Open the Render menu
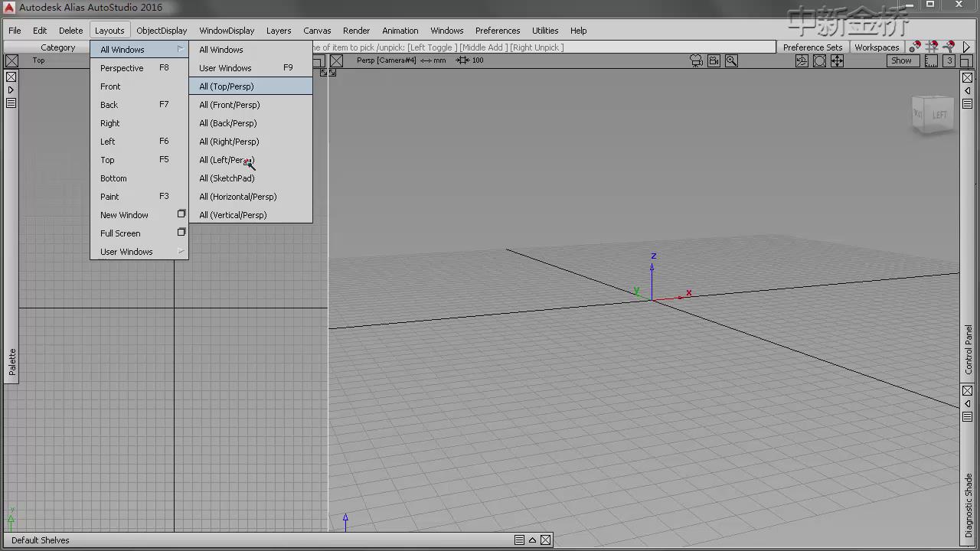The image size is (980, 551). (356, 31)
